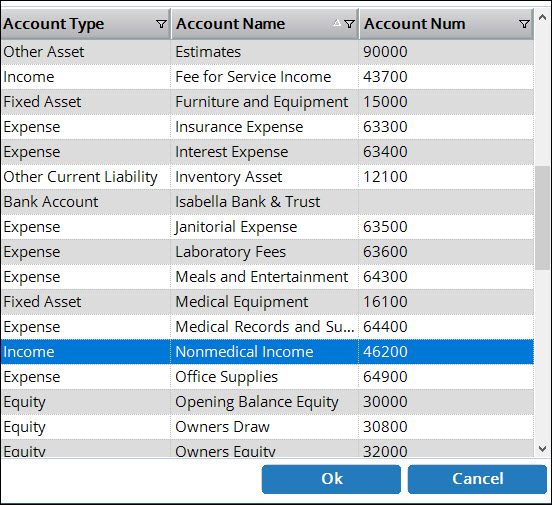Click account number 30000
Viewport: 552px width, 505px height.
click(385, 402)
